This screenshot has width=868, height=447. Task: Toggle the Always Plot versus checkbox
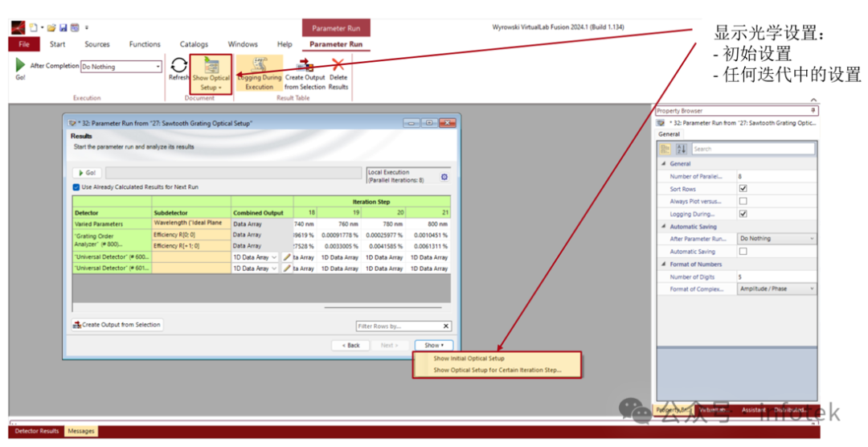[743, 201]
